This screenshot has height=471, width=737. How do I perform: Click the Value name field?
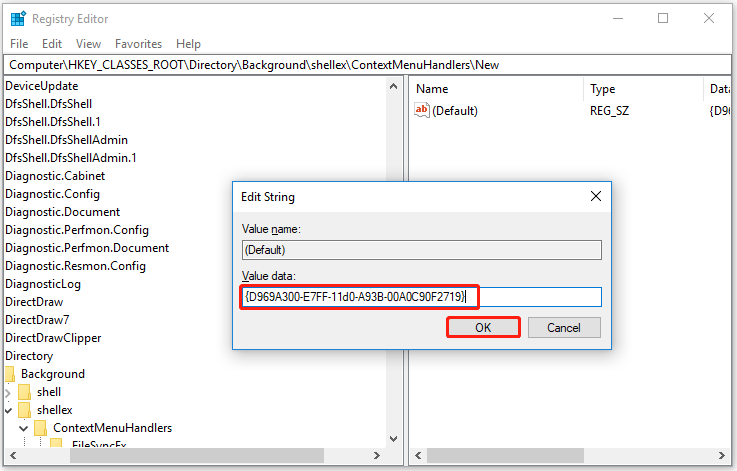click(x=422, y=250)
